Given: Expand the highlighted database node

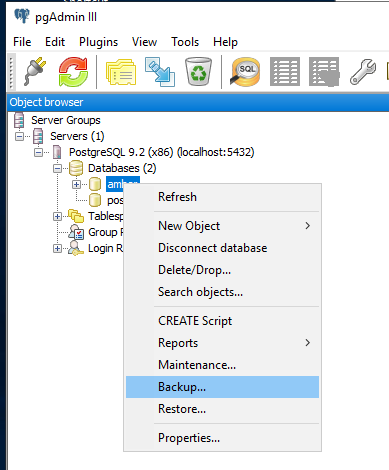Looking at the screenshot, I should (x=76, y=184).
